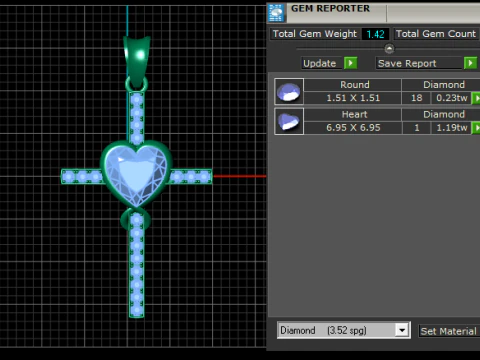Click the GEM REPORTER panel title
Screen dimensions: 480x360
pos(330,8)
